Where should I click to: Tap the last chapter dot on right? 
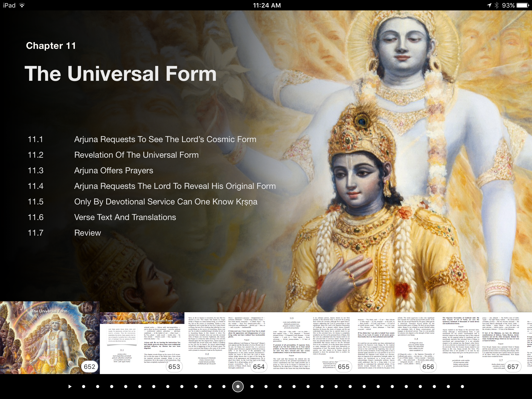462,387
